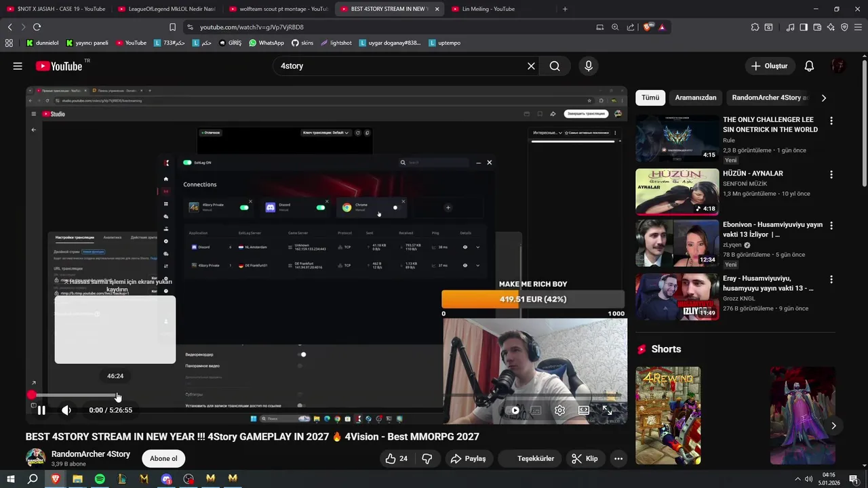The image size is (868, 488).
Task: Go back in the browser
Action: pos(9,27)
